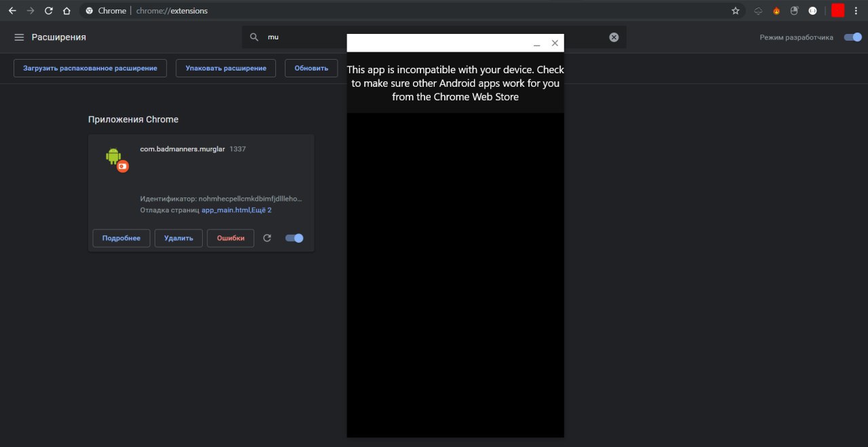Click the incompatible device message text
Screen dimensions: 868x447
455,83
